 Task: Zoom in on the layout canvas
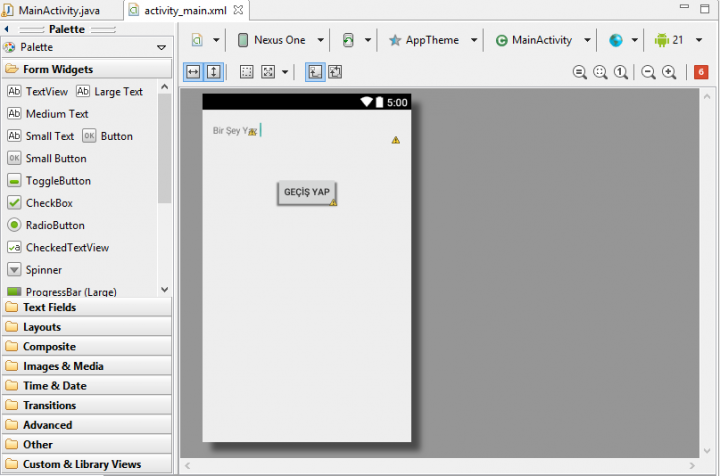click(669, 72)
